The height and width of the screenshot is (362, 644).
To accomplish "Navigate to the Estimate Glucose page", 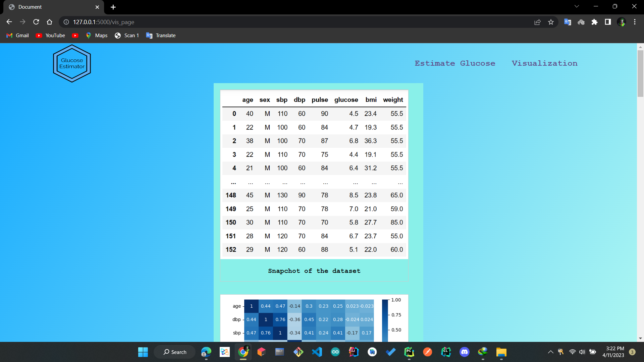I will (x=455, y=63).
